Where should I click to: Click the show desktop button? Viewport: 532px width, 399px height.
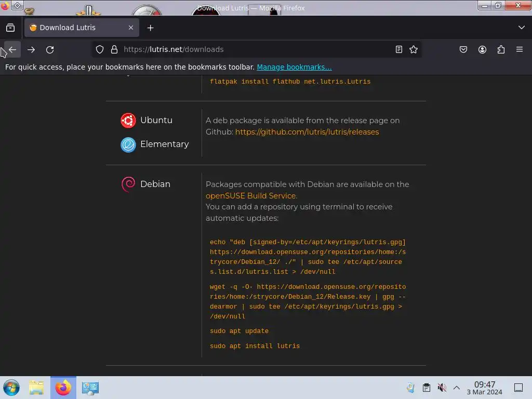pyautogui.click(x=518, y=388)
